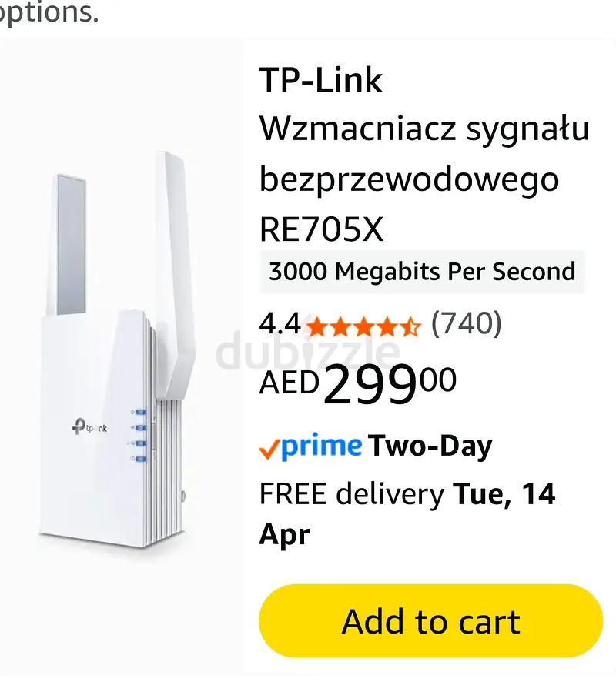Screen dimensions: 616x682
Task: Click the Tue, 14 delivery date text
Action: 504,494
